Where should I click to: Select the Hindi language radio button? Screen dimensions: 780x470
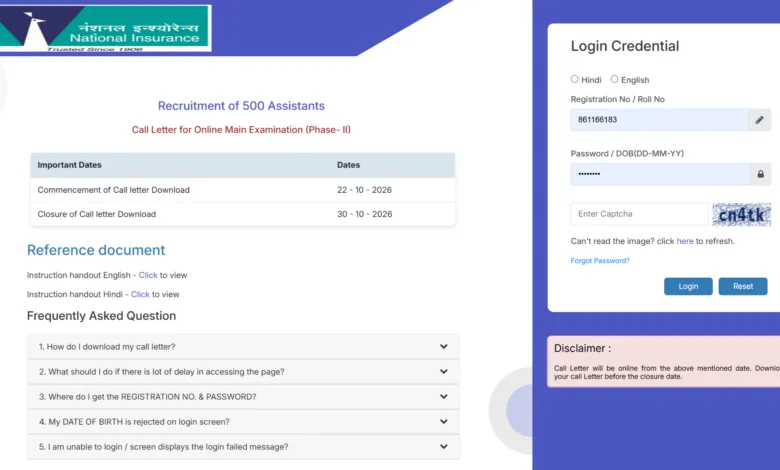click(575, 79)
